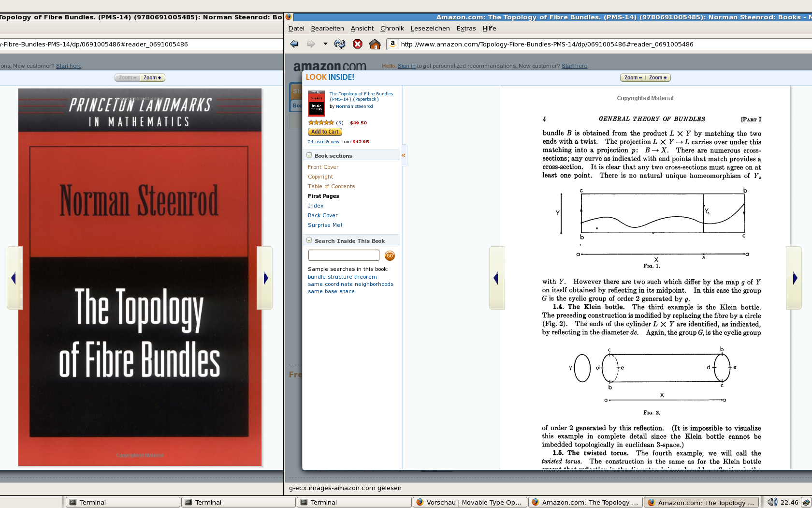Click the previous page arrow on right reader
This screenshot has width=812, height=508.
[x=496, y=278]
